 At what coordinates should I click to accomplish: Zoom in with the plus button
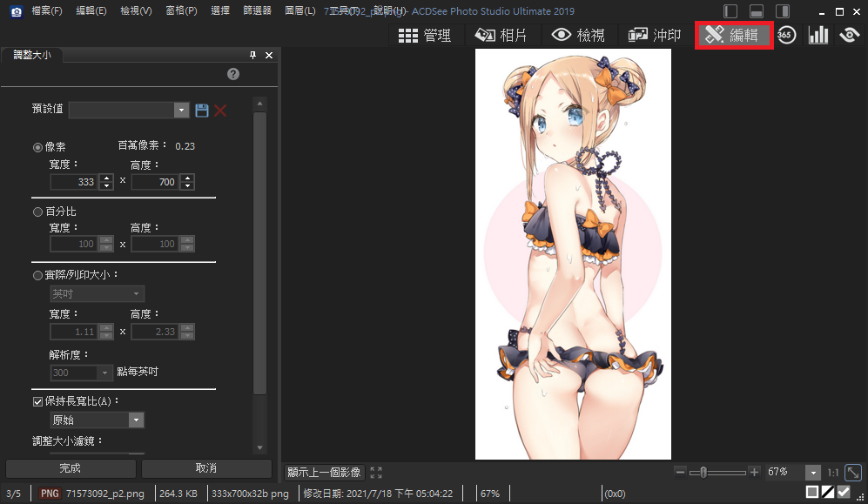tap(754, 472)
